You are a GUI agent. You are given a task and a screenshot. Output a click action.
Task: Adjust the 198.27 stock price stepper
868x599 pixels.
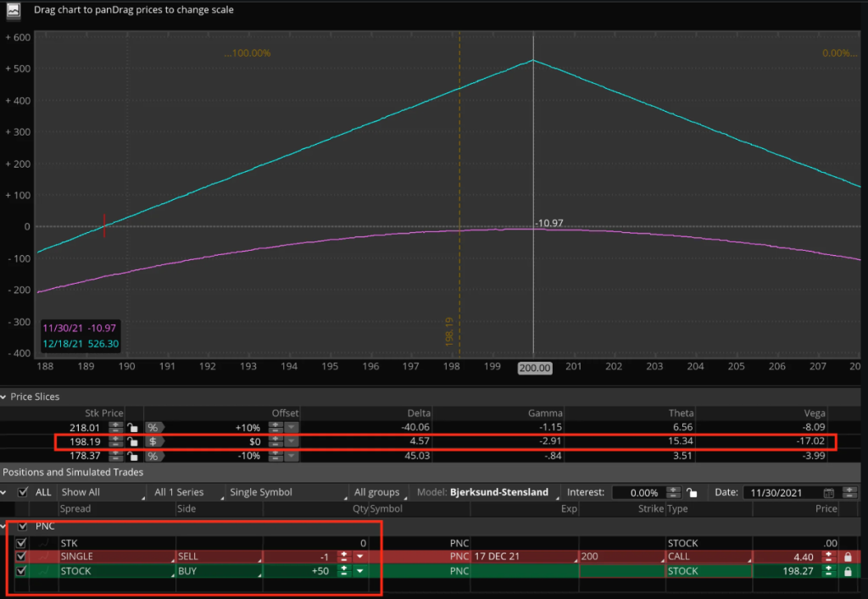pyautogui.click(x=829, y=571)
